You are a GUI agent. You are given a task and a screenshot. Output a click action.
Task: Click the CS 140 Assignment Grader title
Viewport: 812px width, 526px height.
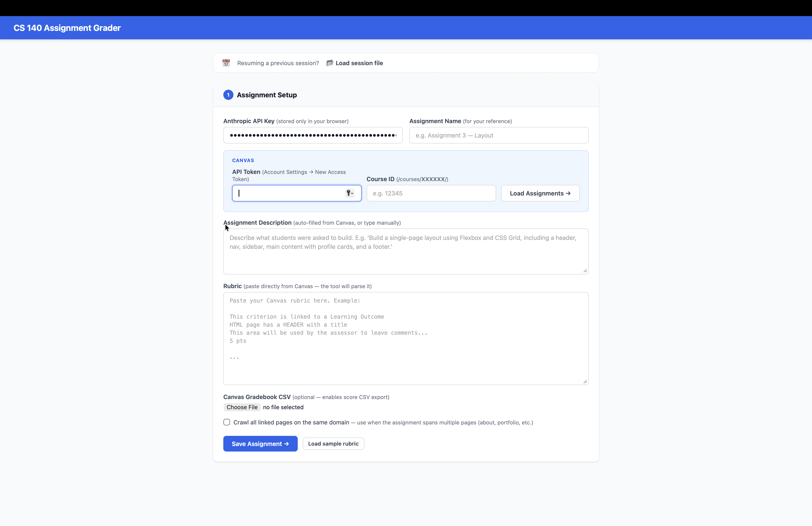coord(67,28)
